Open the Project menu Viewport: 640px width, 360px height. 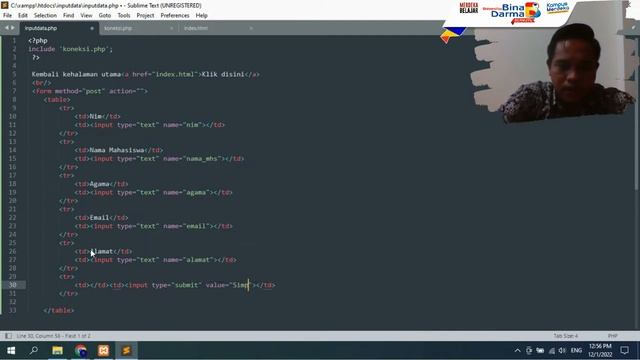coord(145,16)
